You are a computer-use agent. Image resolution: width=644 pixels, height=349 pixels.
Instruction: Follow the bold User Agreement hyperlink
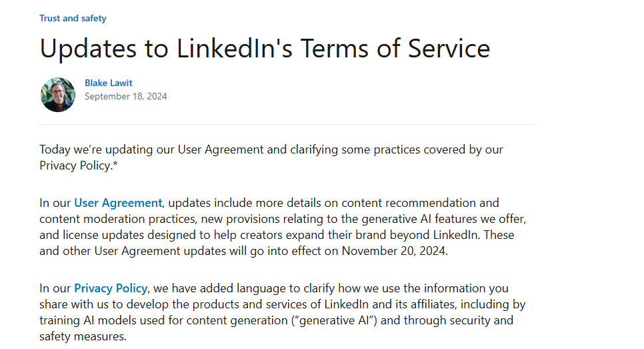tap(118, 203)
